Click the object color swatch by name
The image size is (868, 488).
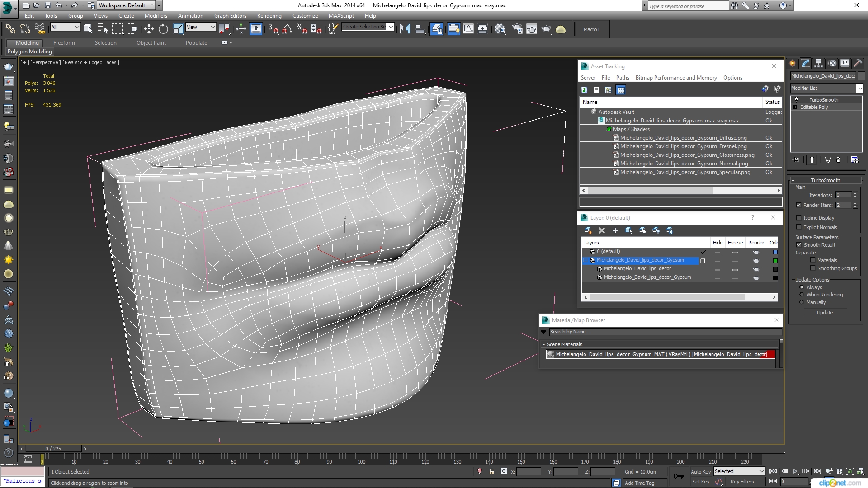click(861, 76)
